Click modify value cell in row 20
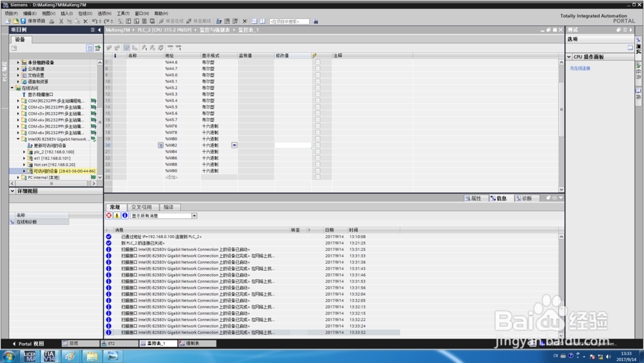 coord(293,145)
